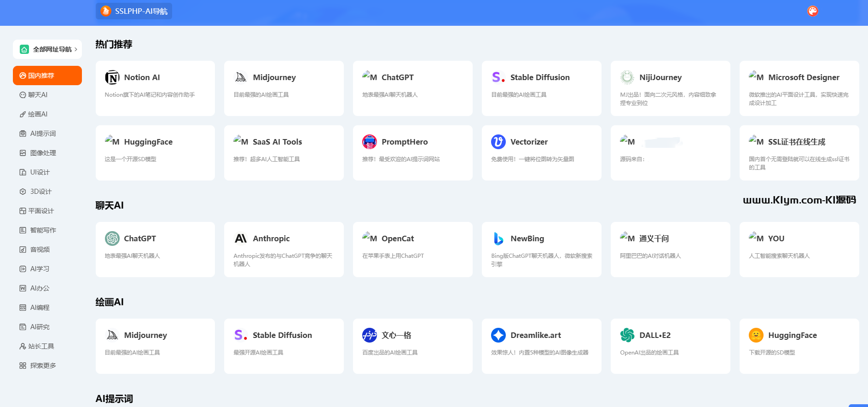Open the 通义千问 card
The width and height of the screenshot is (868, 407).
click(671, 250)
